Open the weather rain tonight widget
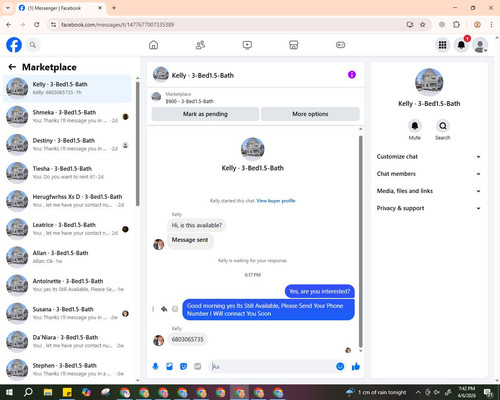The width and height of the screenshot is (500, 400). click(x=376, y=392)
